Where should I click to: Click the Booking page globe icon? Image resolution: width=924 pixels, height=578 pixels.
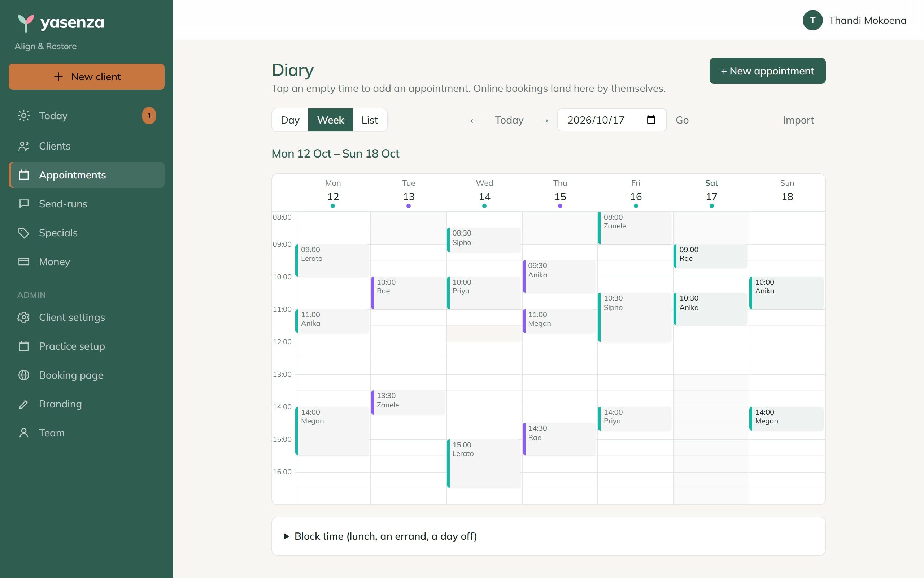(24, 375)
